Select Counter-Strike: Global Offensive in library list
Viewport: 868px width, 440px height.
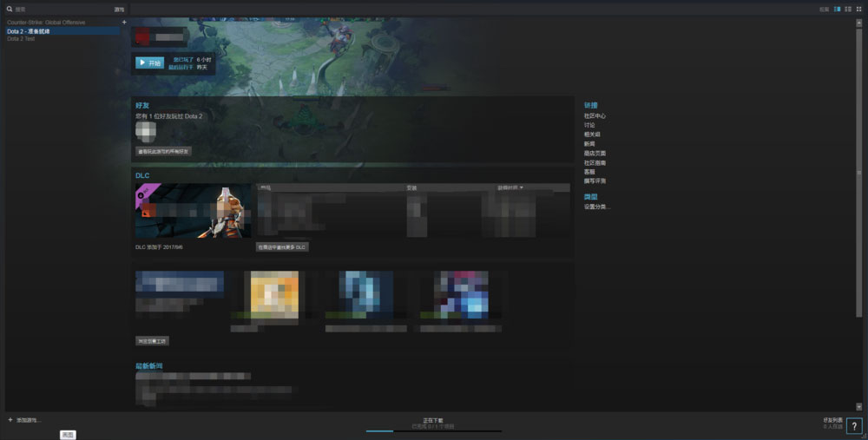pyautogui.click(x=46, y=23)
